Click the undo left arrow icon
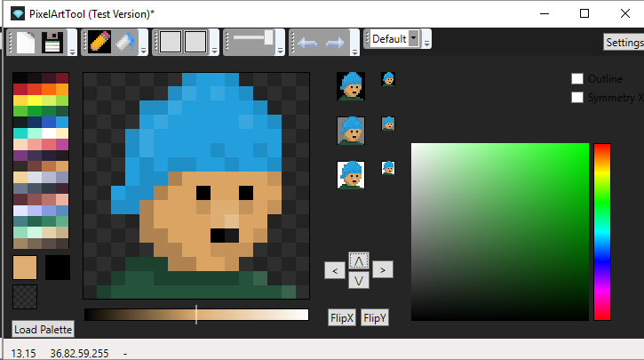This screenshot has height=360, width=644. click(x=307, y=43)
